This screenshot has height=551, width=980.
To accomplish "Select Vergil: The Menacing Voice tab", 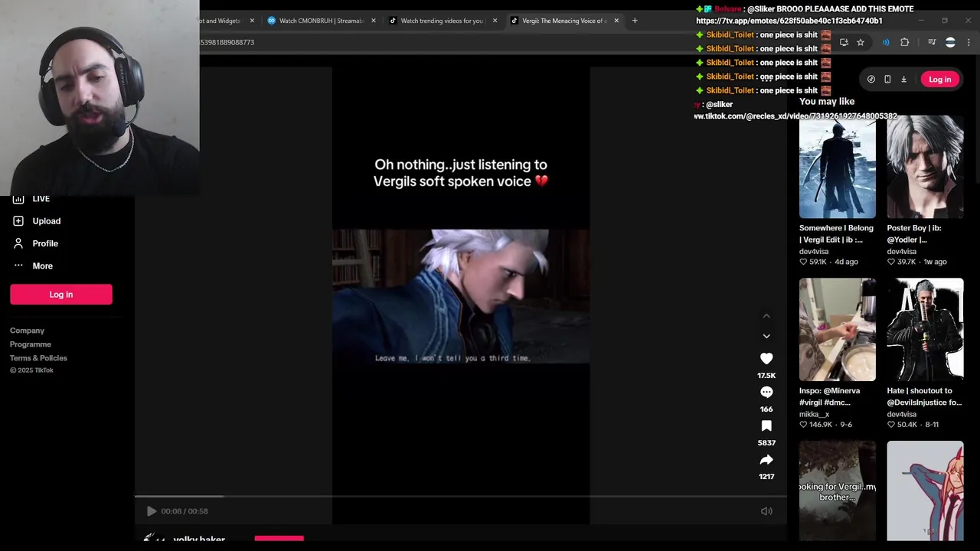I will tap(563, 21).
